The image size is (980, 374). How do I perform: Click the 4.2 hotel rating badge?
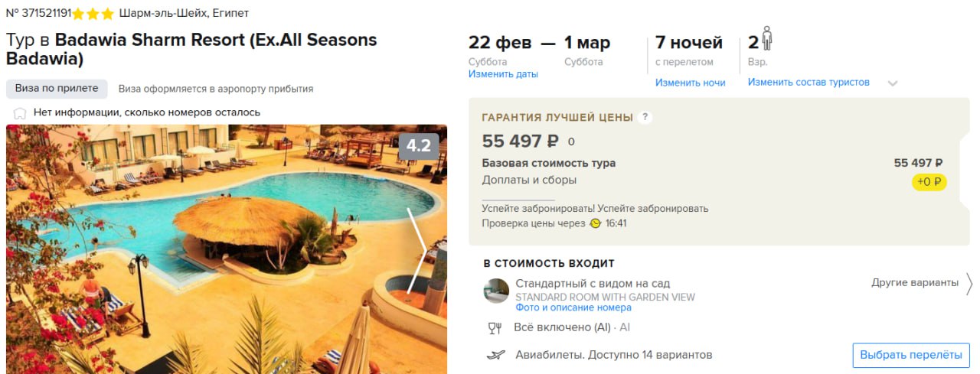click(418, 146)
